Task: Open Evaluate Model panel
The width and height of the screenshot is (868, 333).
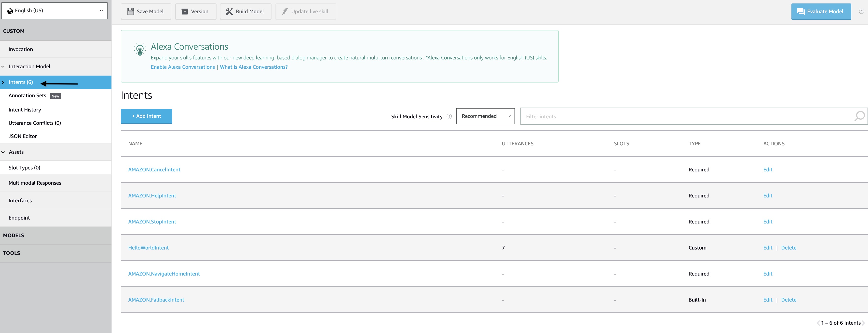Action: pyautogui.click(x=821, y=12)
